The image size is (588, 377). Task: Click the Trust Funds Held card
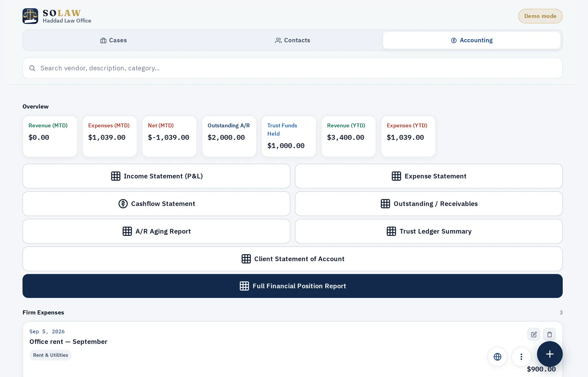tap(289, 136)
